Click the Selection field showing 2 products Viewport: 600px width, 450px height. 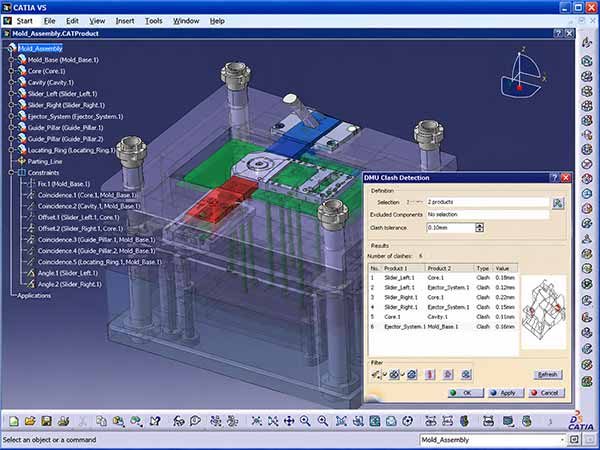(x=488, y=202)
